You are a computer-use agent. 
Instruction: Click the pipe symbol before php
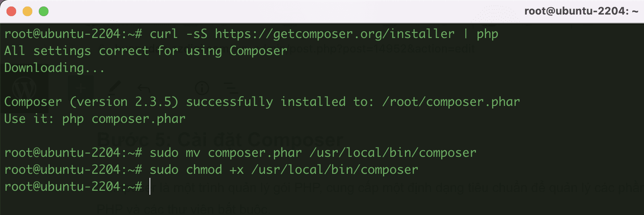[466, 34]
